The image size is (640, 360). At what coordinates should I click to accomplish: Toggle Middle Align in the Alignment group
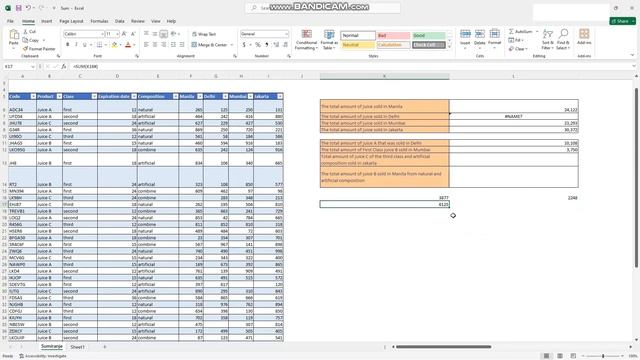pyautogui.click(x=155, y=34)
